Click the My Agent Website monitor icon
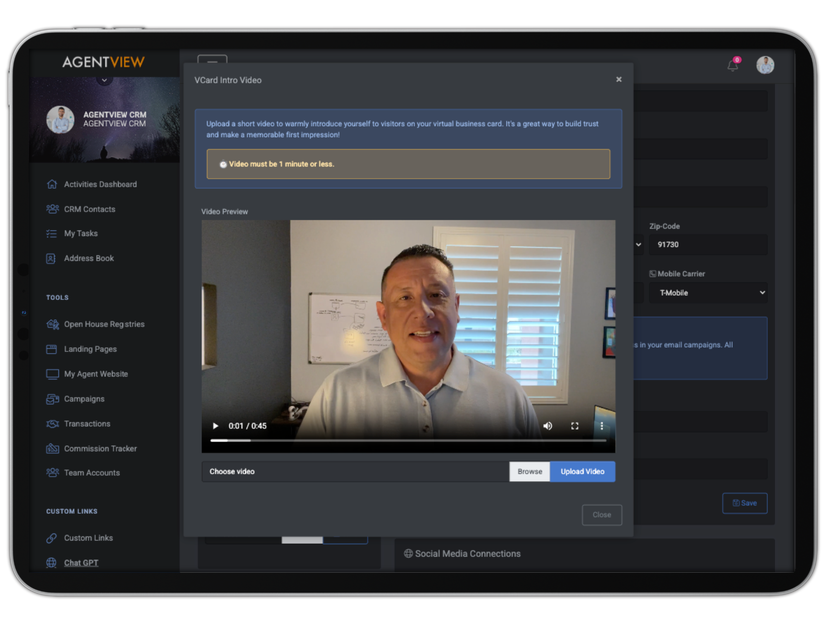The height and width of the screenshot is (644, 828). (x=52, y=374)
